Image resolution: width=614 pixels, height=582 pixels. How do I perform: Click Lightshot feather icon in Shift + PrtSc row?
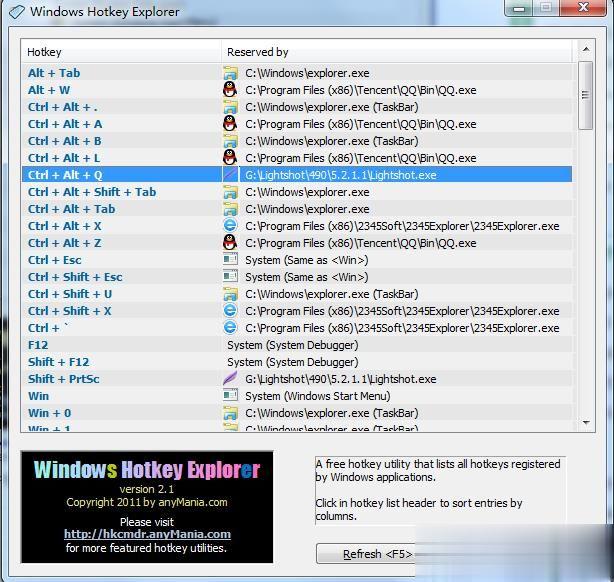click(230, 378)
